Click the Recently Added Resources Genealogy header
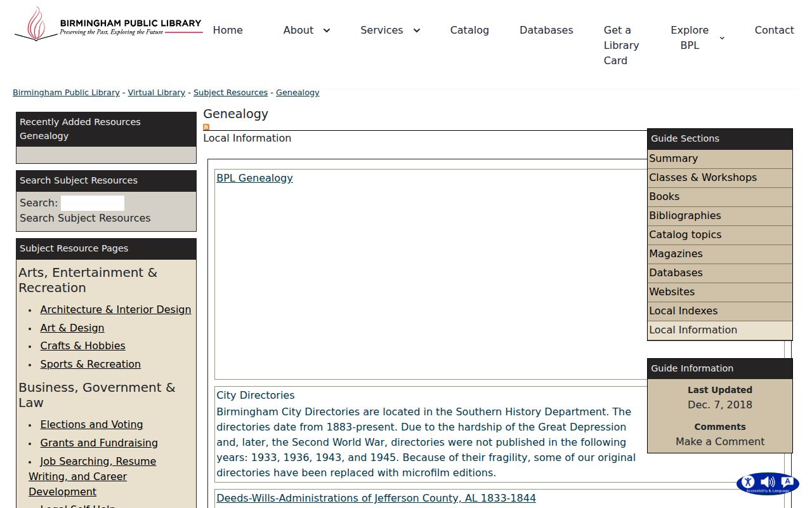The width and height of the screenshot is (812, 508). (106, 129)
